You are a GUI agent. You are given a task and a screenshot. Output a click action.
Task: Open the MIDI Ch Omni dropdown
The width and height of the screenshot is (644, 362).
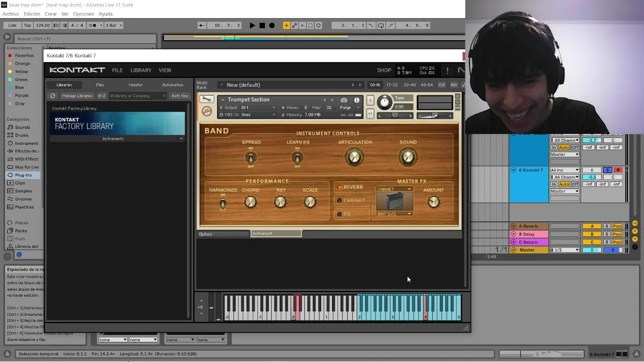click(248, 115)
